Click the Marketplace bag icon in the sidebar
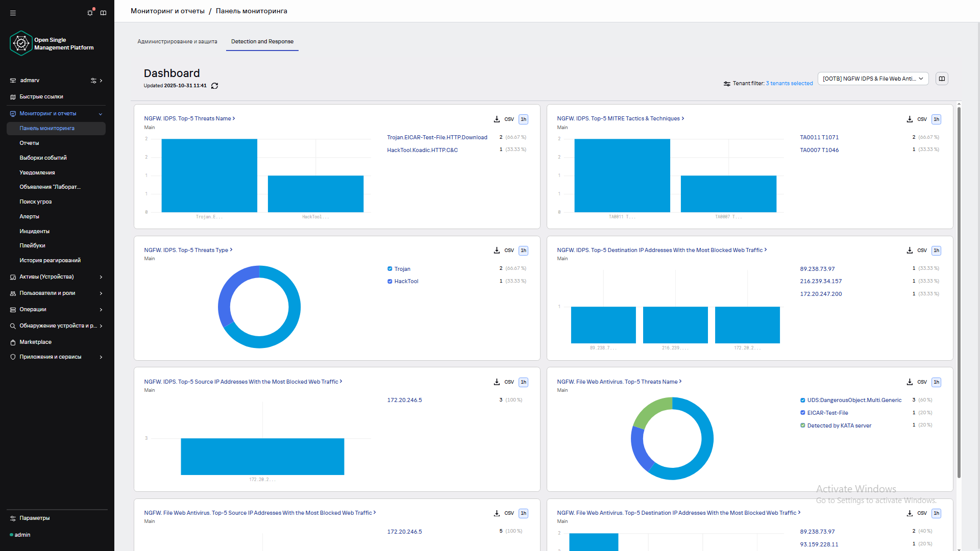Image resolution: width=980 pixels, height=551 pixels. click(x=13, y=342)
